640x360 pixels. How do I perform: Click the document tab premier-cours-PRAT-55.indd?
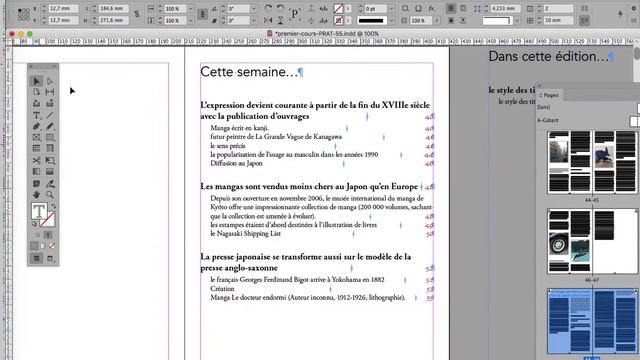[322, 33]
